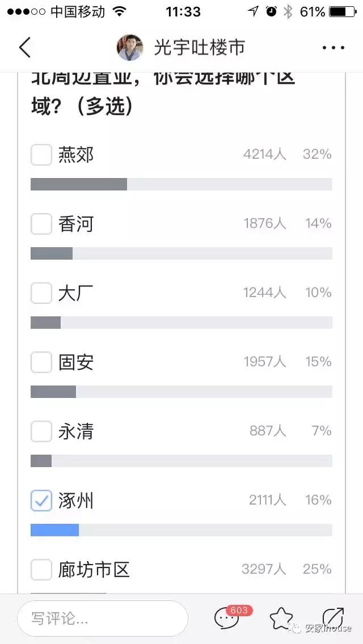363x644 pixels.
Task: Check the 固安 poll option
Action: [x=41, y=362]
